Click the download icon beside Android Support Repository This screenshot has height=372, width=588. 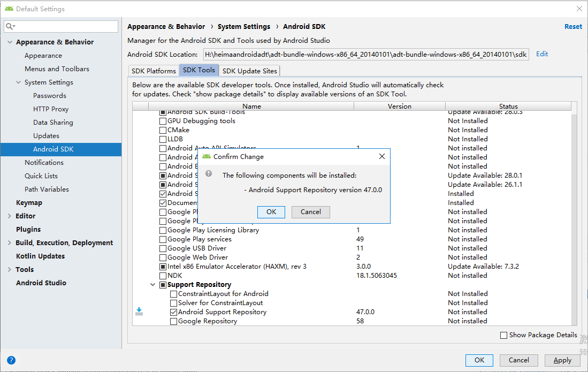coord(139,312)
